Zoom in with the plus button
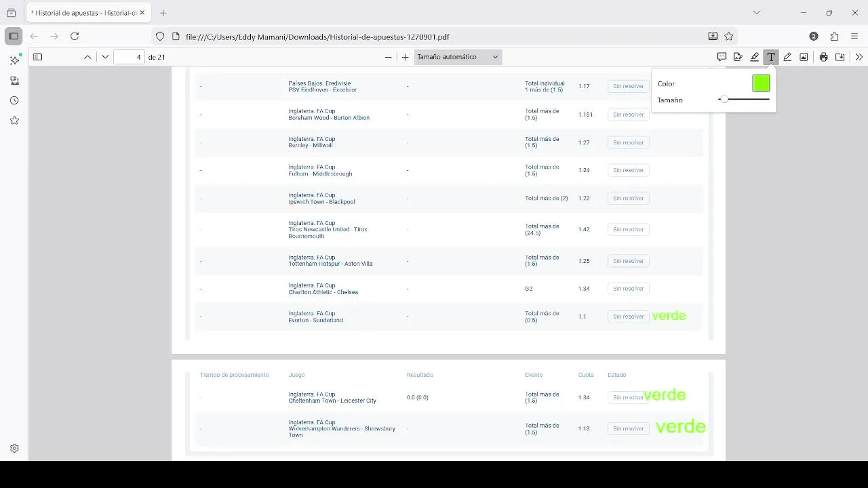The width and height of the screenshot is (868, 488). click(405, 57)
